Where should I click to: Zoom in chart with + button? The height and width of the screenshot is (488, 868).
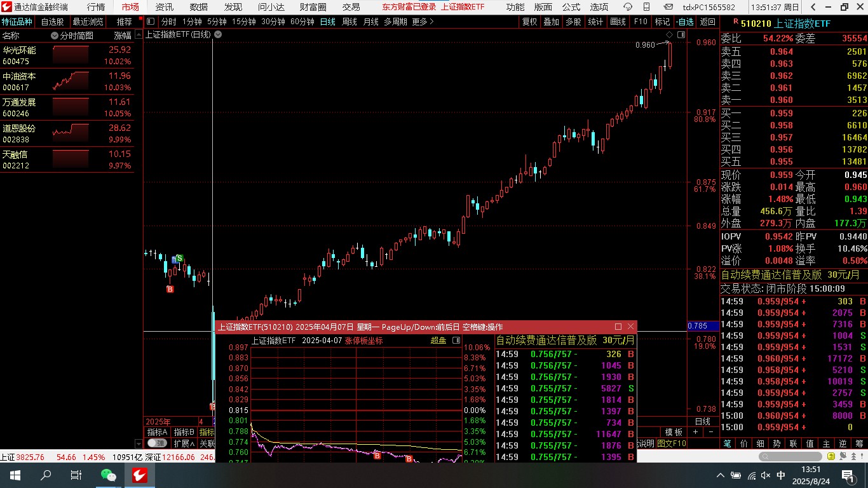tap(695, 432)
